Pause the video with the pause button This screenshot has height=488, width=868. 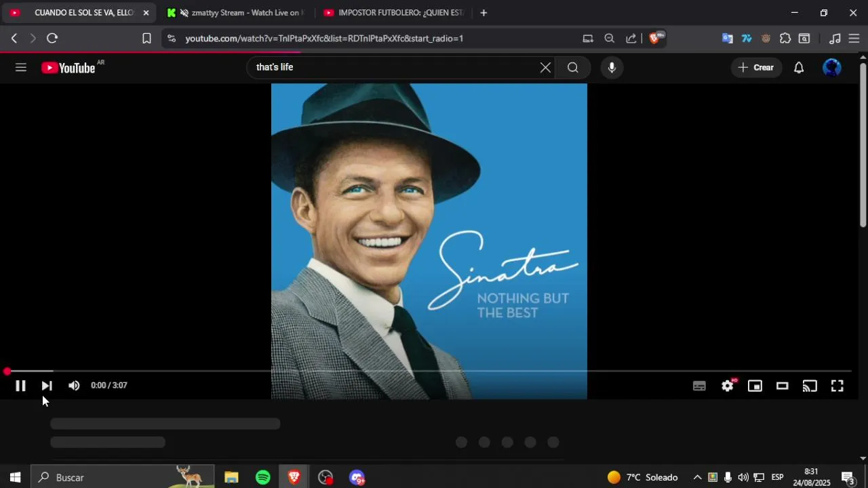20,386
